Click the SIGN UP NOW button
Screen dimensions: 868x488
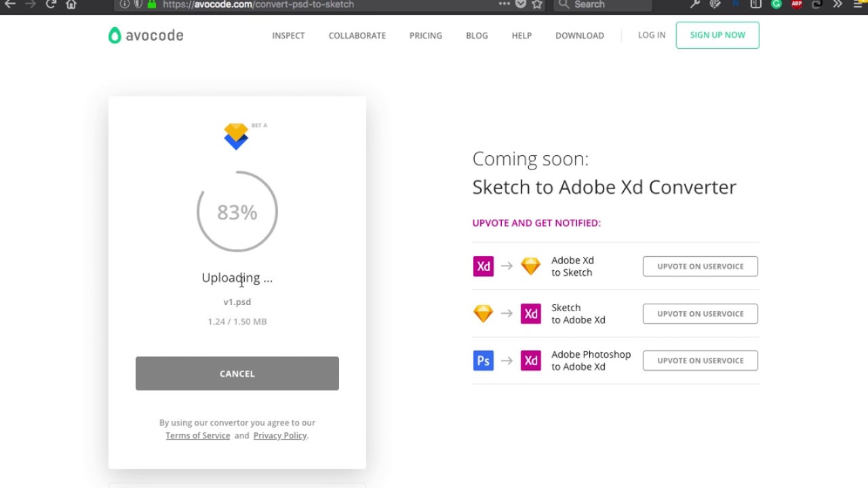point(717,35)
